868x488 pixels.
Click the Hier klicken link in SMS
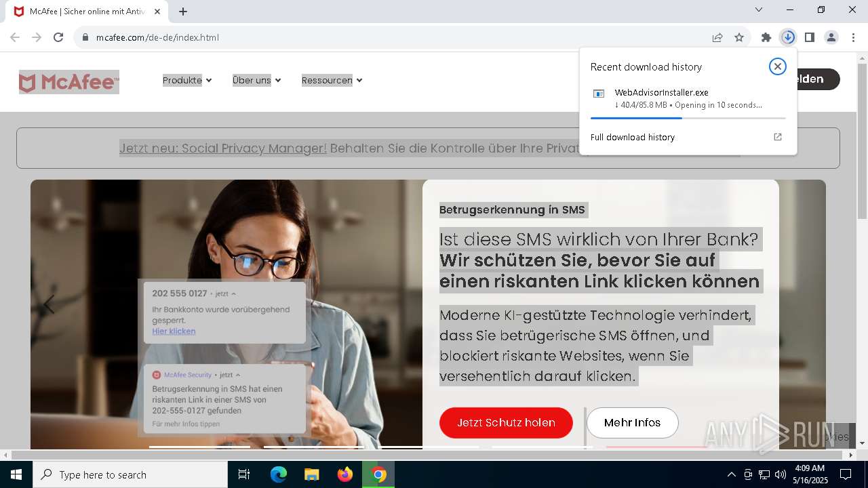click(174, 331)
